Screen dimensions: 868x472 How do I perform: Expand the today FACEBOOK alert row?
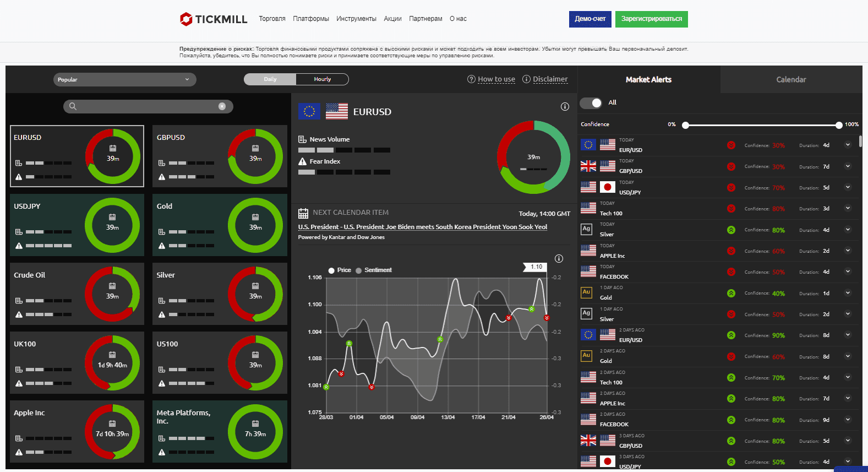coord(848,272)
